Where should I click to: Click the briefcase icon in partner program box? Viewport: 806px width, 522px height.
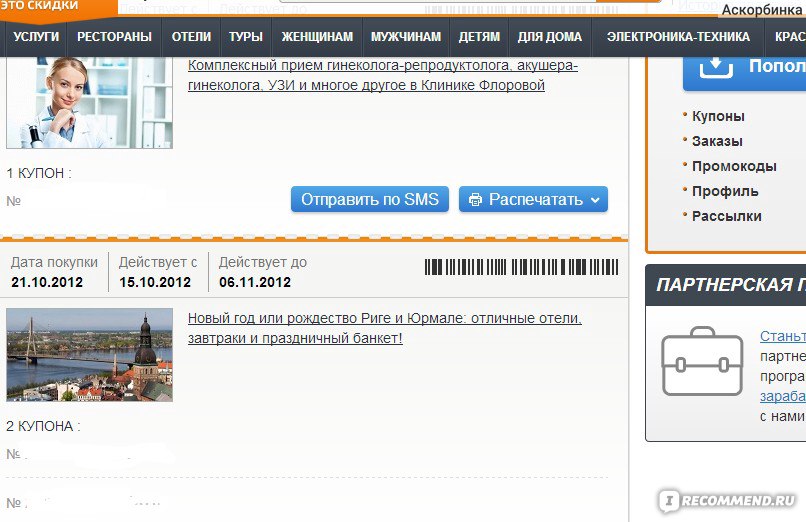(702, 361)
